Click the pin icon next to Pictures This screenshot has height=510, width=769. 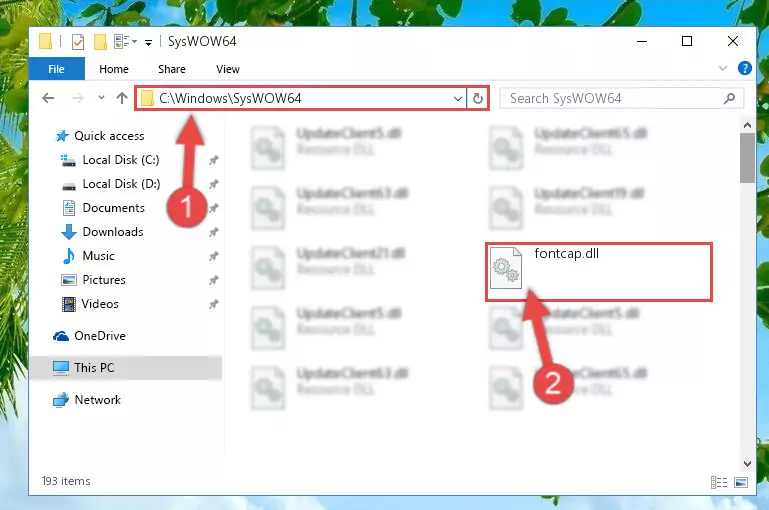pyautogui.click(x=213, y=280)
